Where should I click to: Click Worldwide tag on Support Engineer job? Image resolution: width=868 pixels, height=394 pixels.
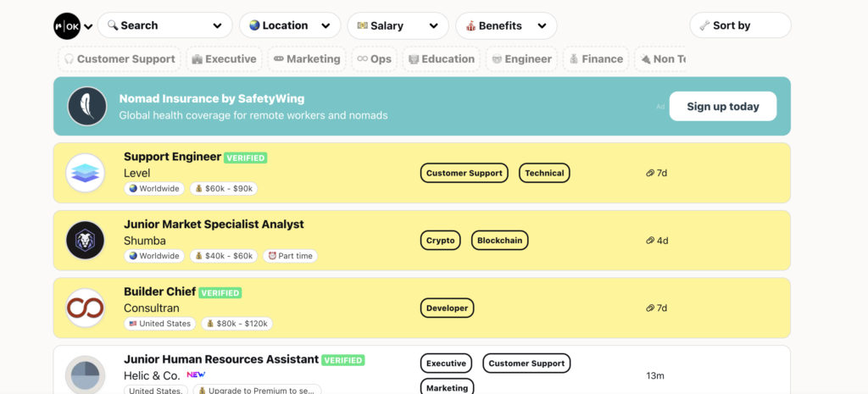click(x=154, y=189)
